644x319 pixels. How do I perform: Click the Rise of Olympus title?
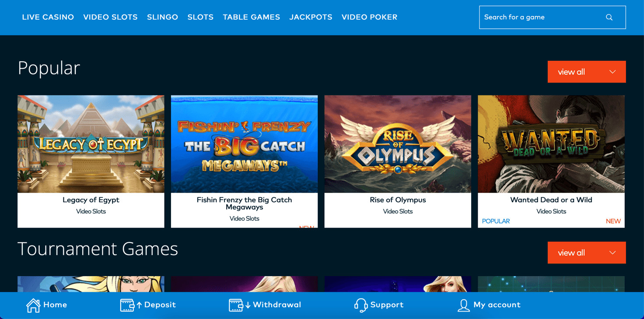398,200
